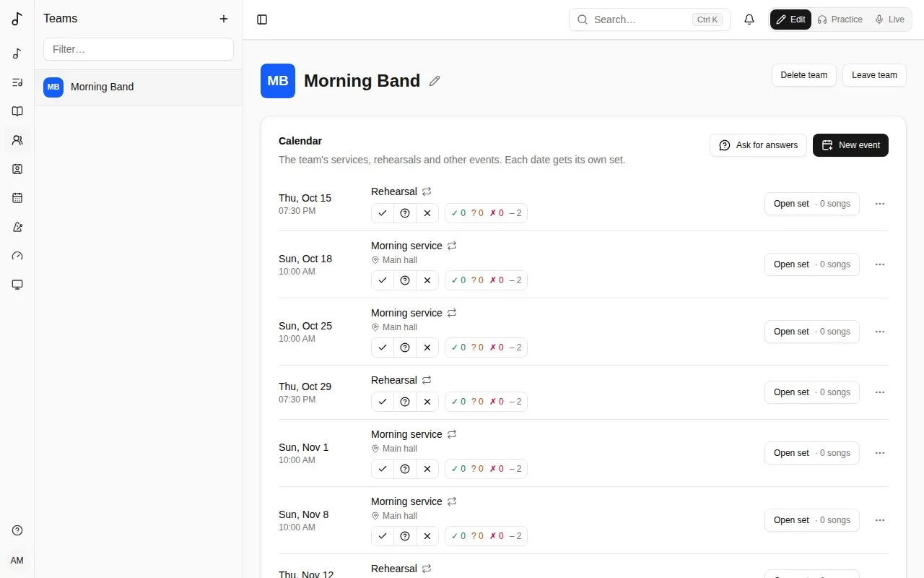Screen dimensions: 924x578
Task: Click the Leave team button
Action: point(874,75)
